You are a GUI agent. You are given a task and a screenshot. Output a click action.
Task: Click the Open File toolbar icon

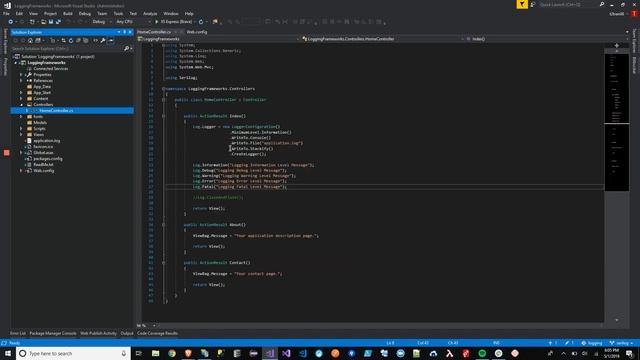pyautogui.click(x=43, y=22)
